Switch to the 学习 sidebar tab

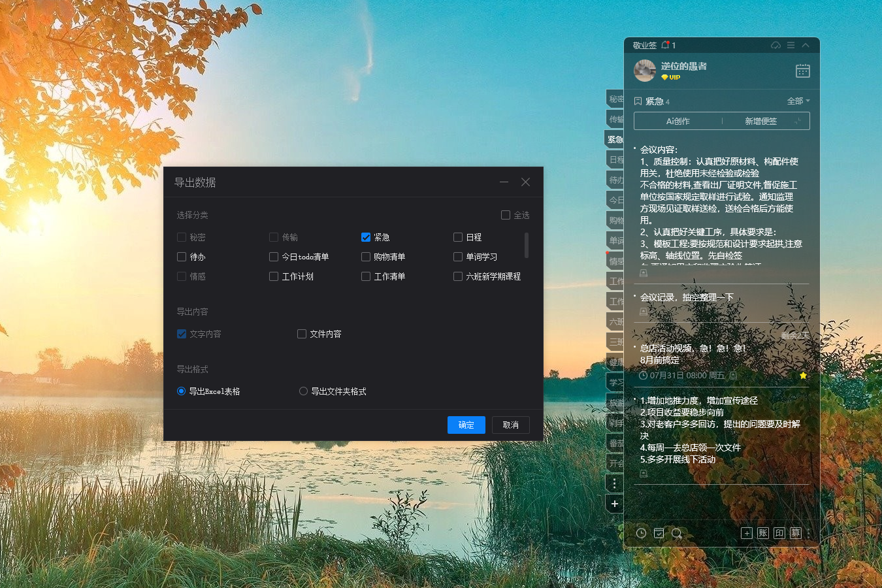615,382
